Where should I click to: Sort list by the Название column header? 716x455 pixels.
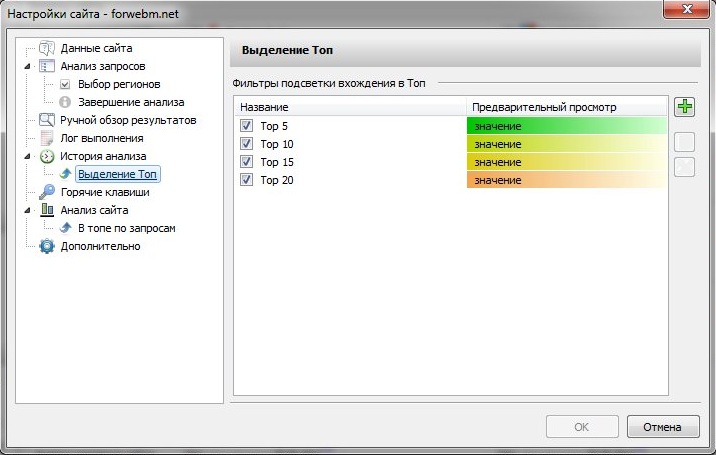pos(350,106)
